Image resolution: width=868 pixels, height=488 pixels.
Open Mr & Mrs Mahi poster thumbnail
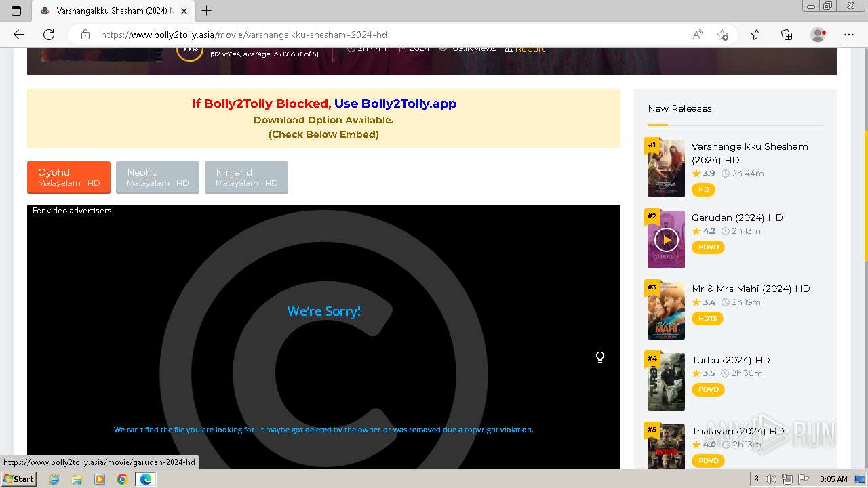[666, 310]
